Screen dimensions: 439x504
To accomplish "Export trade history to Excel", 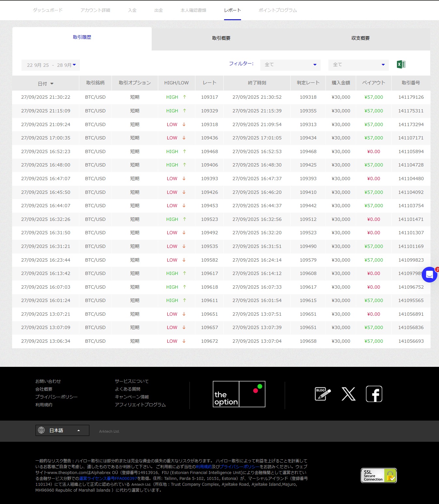I will click(401, 65).
